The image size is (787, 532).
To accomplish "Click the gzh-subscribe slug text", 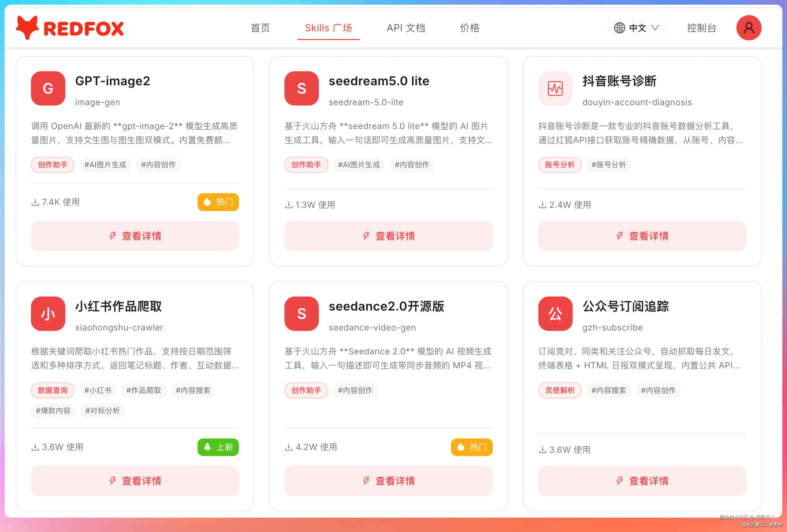I will click(613, 328).
